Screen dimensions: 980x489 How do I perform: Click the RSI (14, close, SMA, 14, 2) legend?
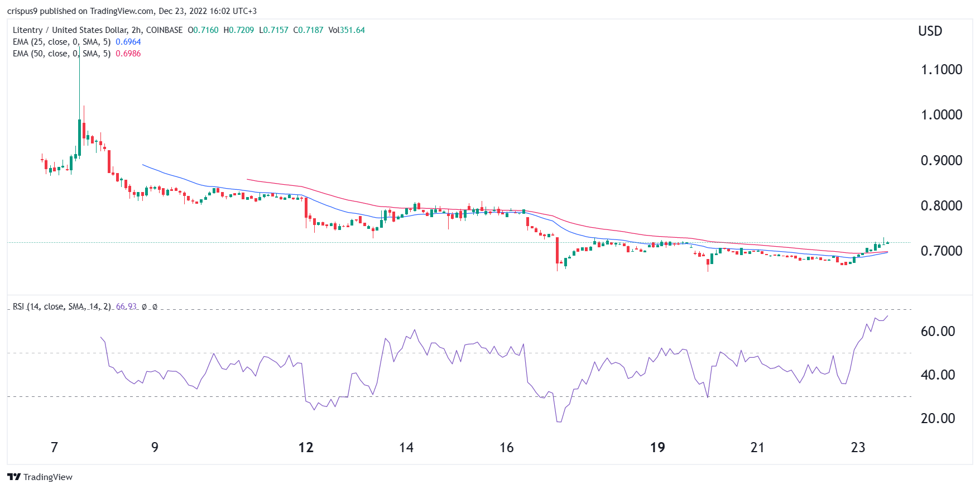pos(61,306)
